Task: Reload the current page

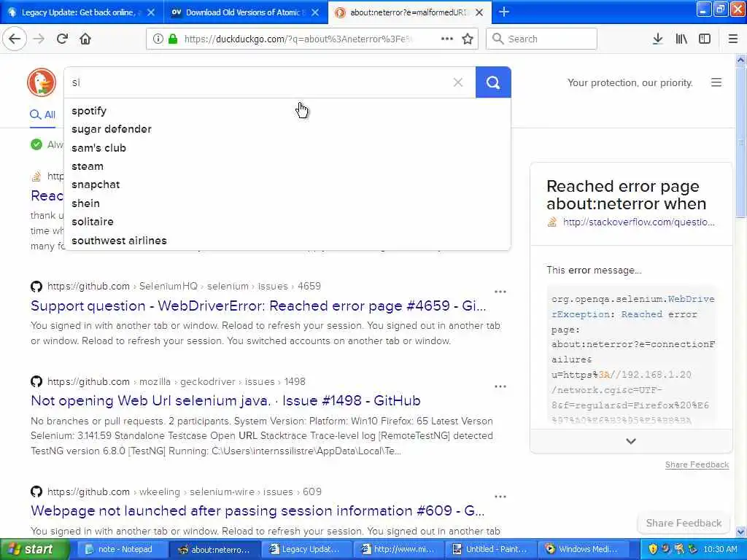Action: pyautogui.click(x=62, y=39)
